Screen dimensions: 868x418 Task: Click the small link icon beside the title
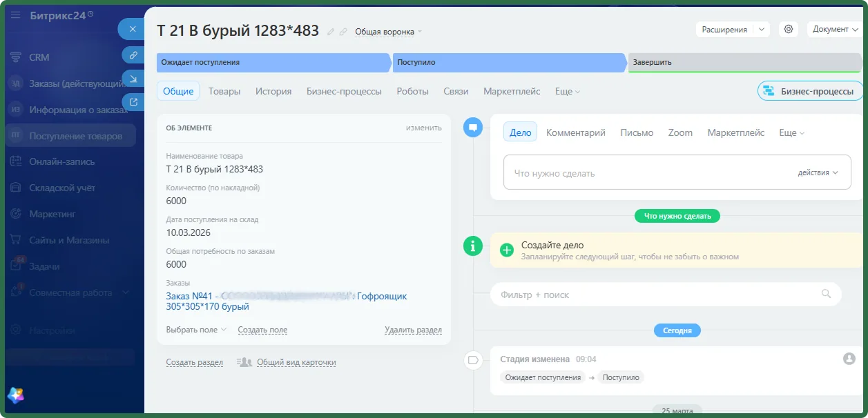(x=343, y=32)
